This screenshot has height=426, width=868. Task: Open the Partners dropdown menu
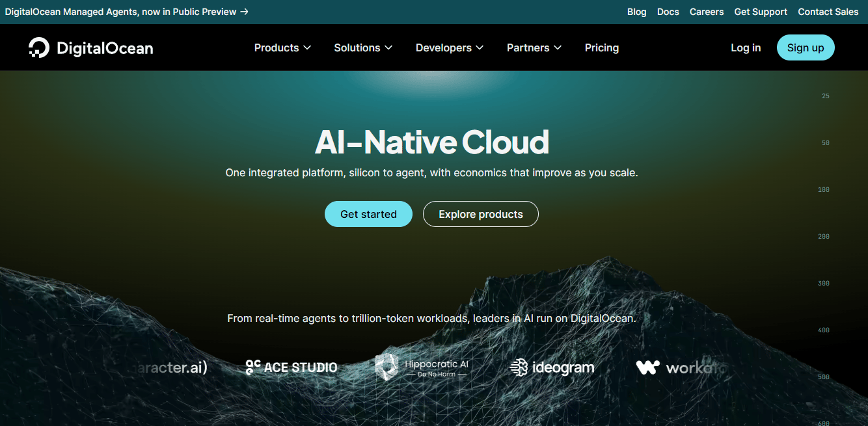click(x=534, y=47)
